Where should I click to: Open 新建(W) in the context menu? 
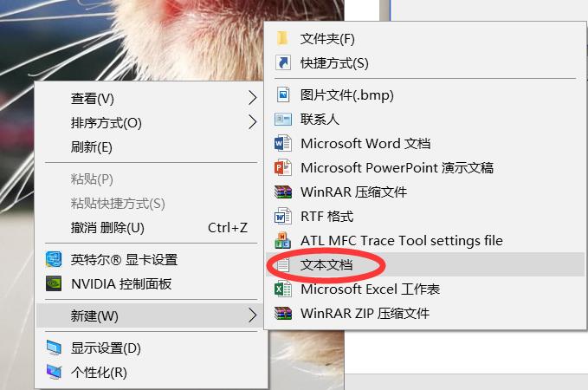152,315
